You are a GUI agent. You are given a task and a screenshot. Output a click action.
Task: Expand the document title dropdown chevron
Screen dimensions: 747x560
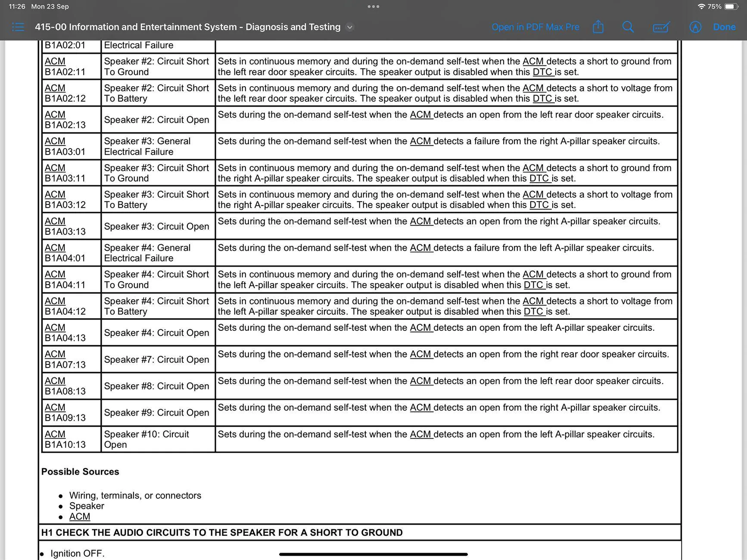[x=350, y=27]
